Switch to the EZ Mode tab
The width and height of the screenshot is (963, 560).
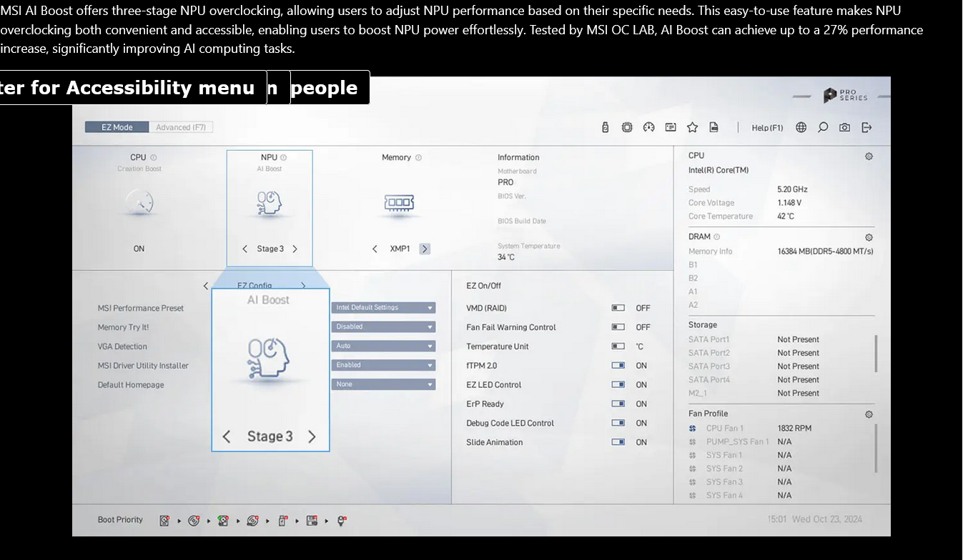(x=117, y=127)
